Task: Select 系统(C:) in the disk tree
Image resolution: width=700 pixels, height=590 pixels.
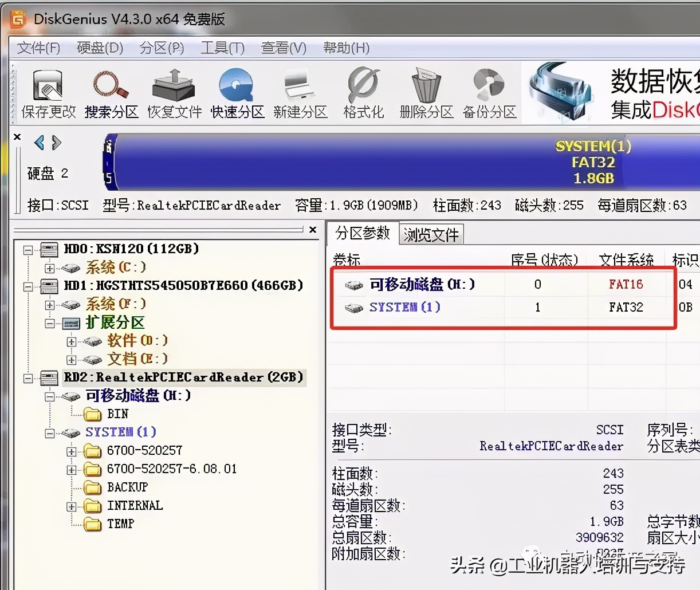Action: (116, 268)
